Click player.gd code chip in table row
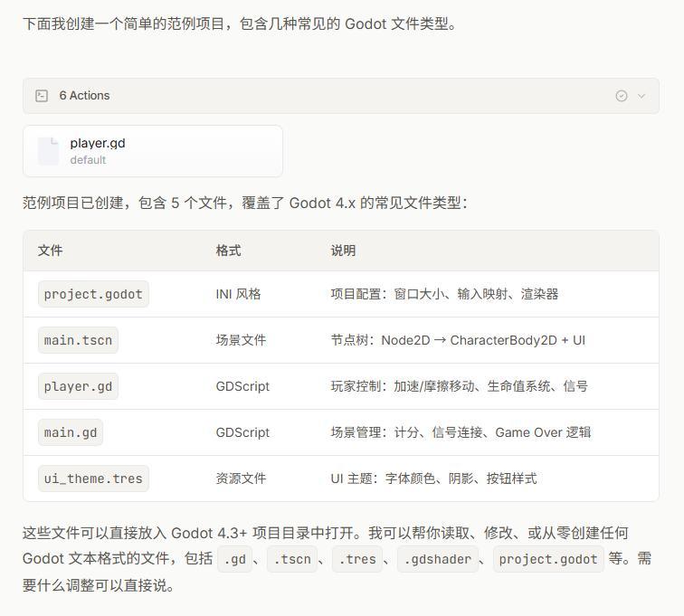This screenshot has width=684, height=616. [x=78, y=386]
